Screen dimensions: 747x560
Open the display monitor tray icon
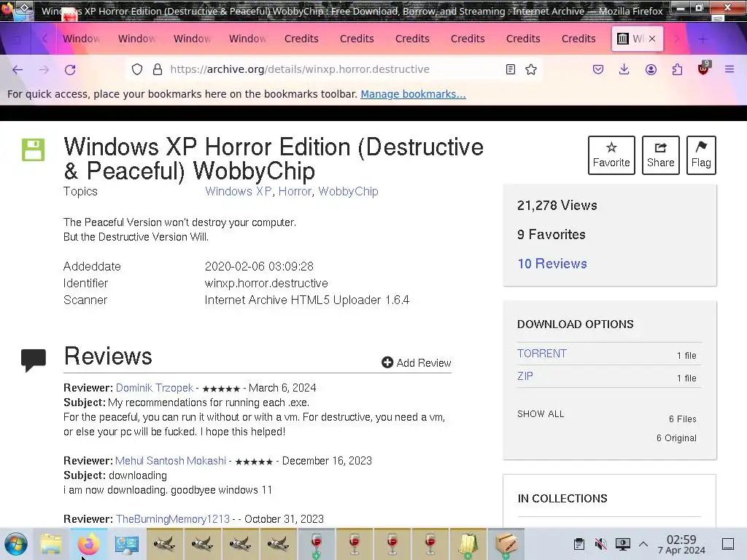(x=623, y=544)
